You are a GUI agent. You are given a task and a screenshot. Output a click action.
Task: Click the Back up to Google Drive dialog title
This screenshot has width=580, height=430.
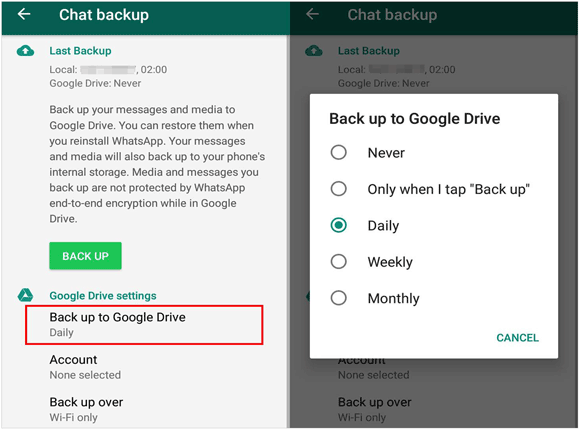pos(415,119)
